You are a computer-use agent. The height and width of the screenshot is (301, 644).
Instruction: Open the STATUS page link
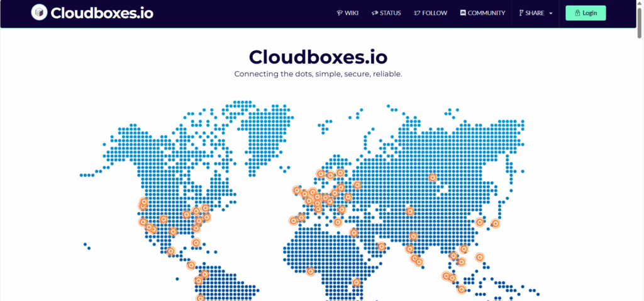tap(386, 13)
